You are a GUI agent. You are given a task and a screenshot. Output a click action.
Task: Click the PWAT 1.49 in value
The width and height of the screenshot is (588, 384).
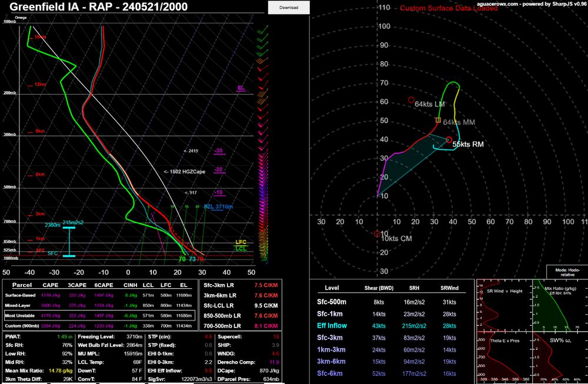click(x=65, y=337)
